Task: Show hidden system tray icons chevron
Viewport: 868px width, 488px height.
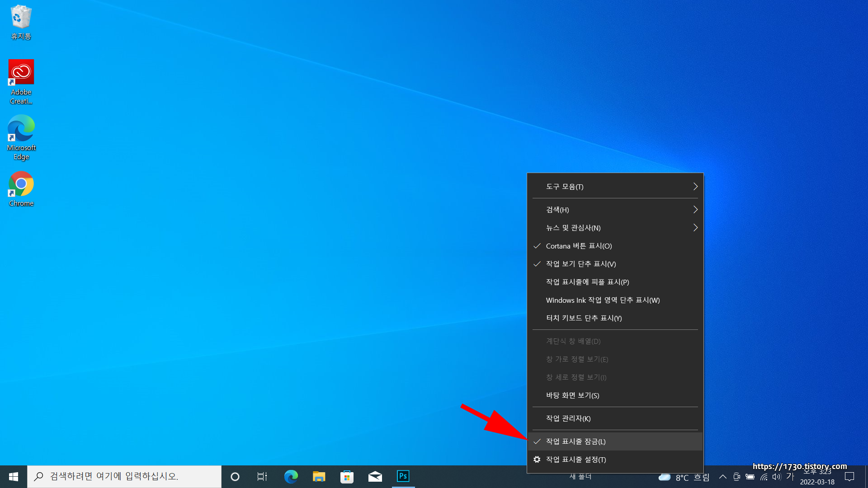Action: tap(722, 477)
